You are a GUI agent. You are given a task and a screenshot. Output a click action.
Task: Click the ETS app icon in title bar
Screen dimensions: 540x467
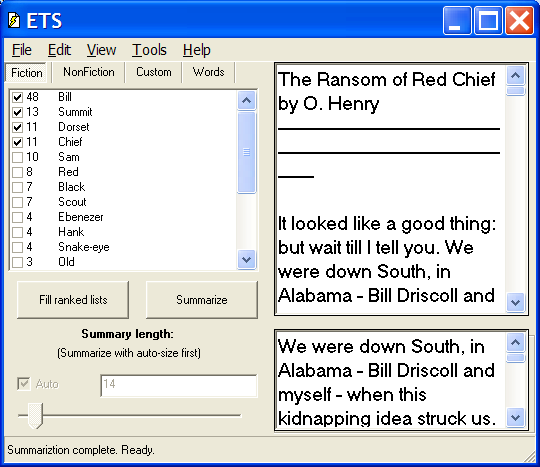(x=14, y=21)
